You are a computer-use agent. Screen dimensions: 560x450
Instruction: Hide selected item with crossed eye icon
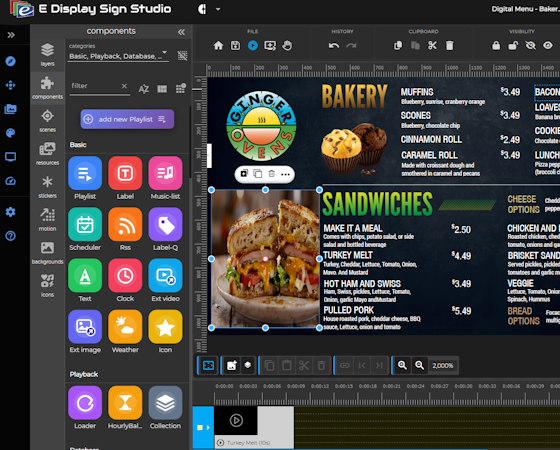point(530,46)
